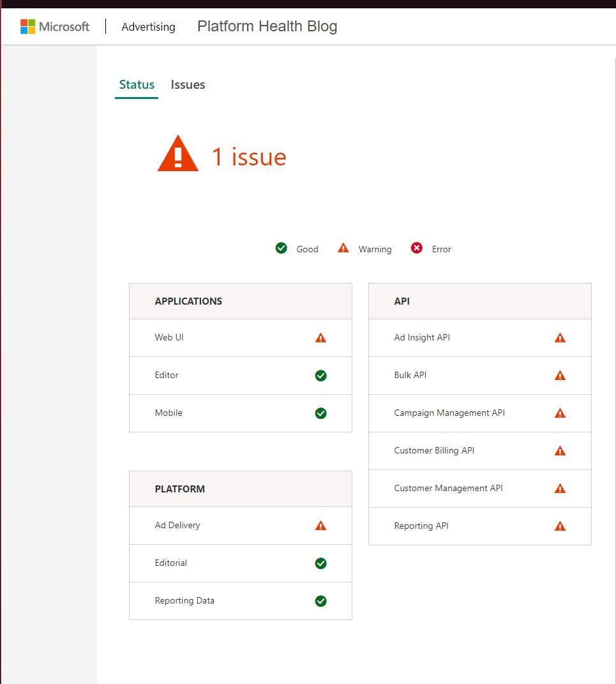Open the Platform Health Blog link

point(267,26)
